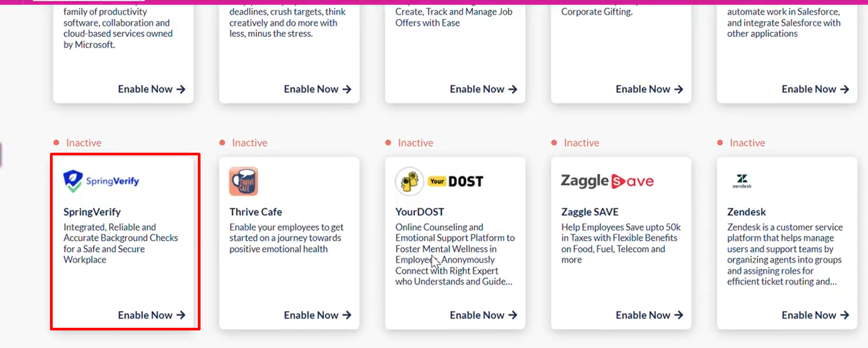Image resolution: width=868 pixels, height=348 pixels.
Task: Enable Now for Zaggle SAVE
Action: (649, 315)
